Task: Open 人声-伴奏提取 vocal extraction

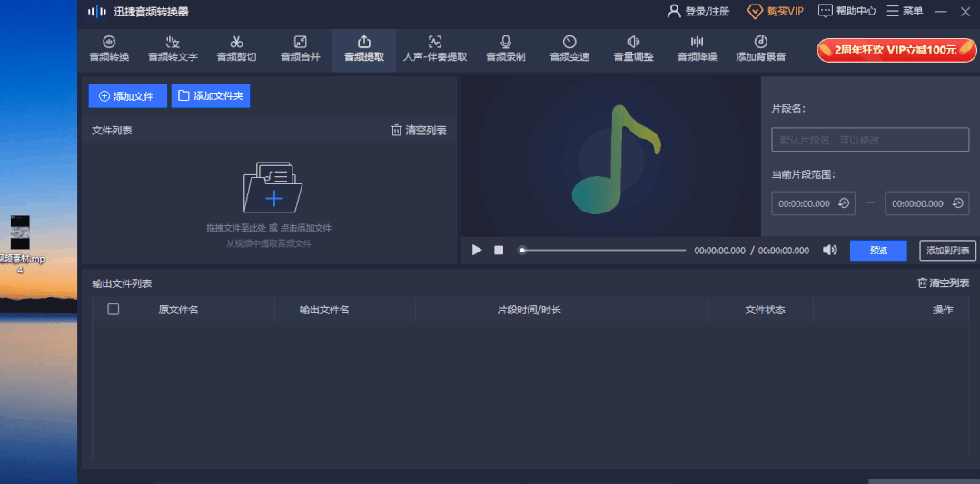Action: pos(435,49)
